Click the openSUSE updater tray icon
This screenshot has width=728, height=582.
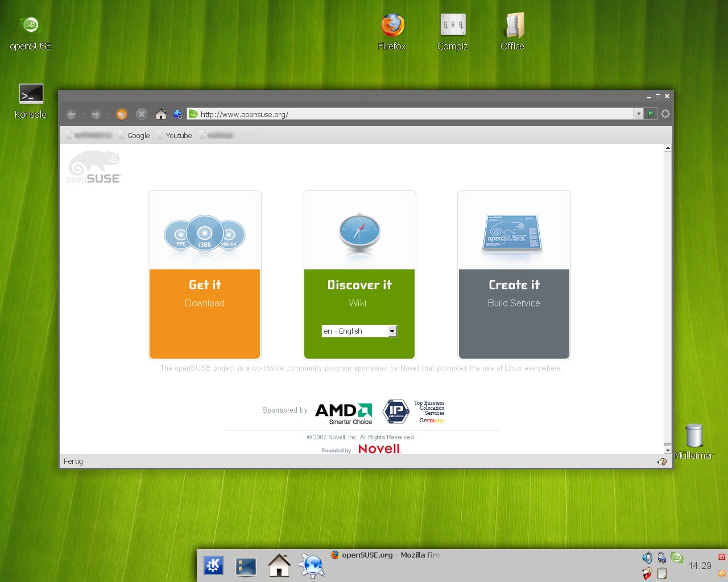pyautogui.click(x=676, y=558)
